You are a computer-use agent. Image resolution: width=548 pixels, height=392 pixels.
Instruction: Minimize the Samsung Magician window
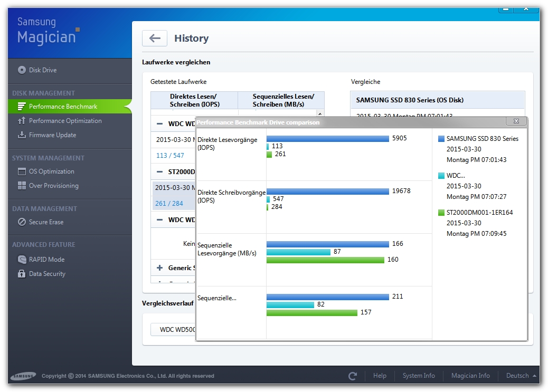[506, 9]
